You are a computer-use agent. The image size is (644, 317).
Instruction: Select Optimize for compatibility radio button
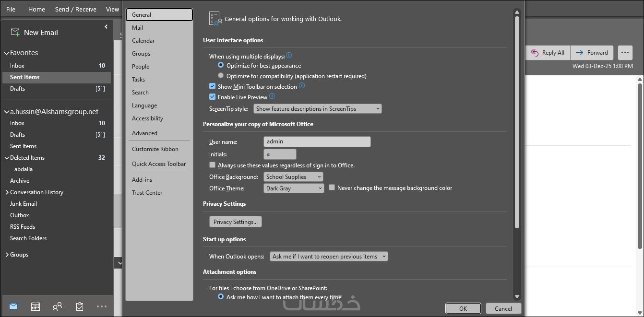pyautogui.click(x=221, y=76)
